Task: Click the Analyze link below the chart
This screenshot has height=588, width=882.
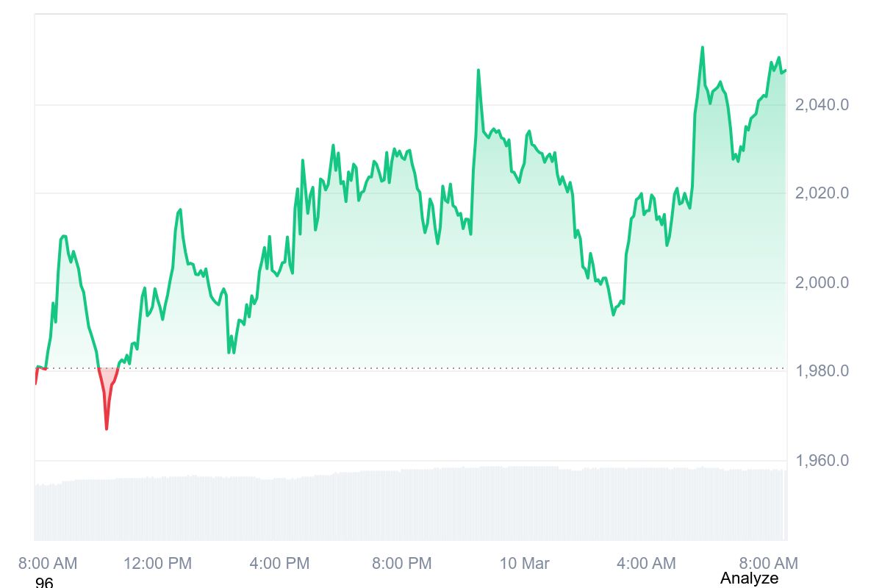Action: [749, 578]
